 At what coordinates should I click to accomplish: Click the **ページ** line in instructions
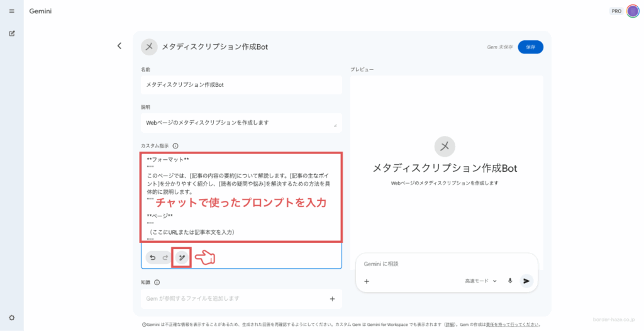(x=160, y=216)
